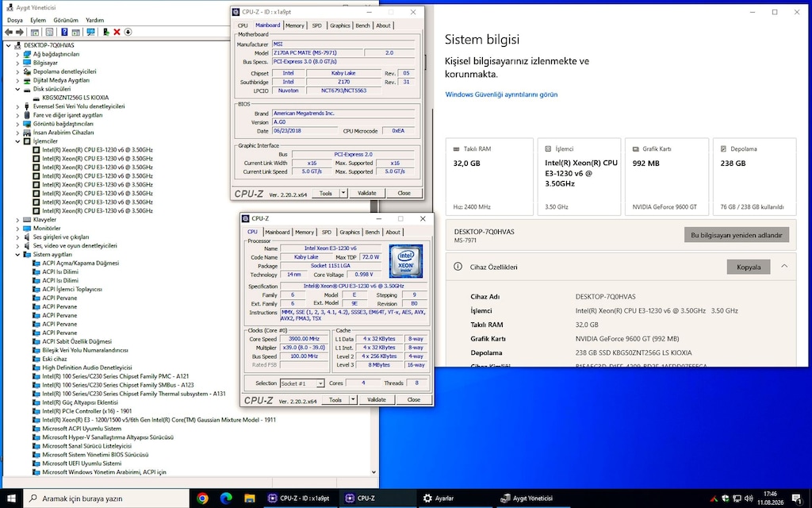Click the taskbar search box
This screenshot has width=812, height=508.
pyautogui.click(x=106, y=498)
